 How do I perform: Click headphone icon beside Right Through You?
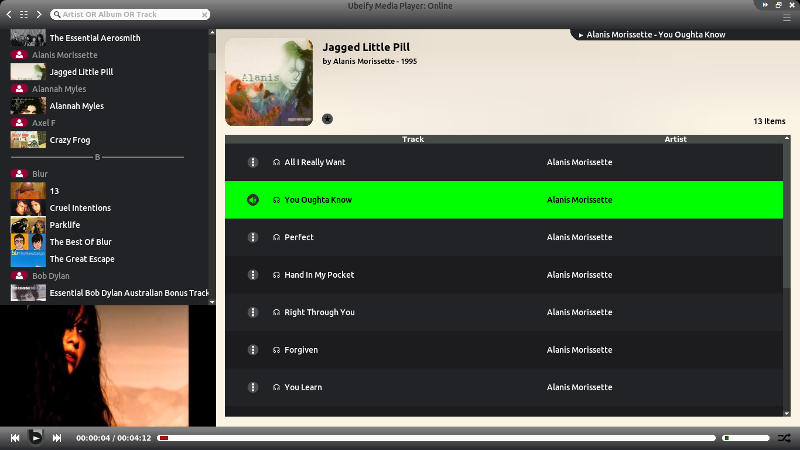[x=277, y=312]
